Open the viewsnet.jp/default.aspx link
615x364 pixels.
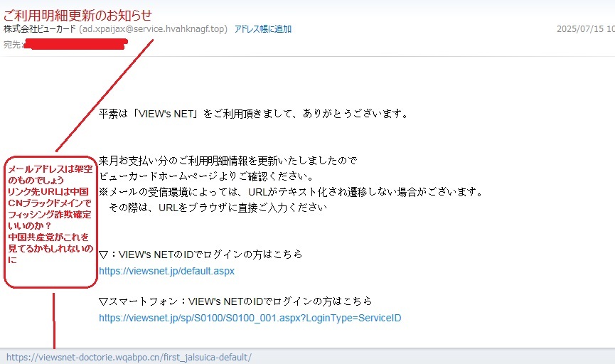point(166,271)
